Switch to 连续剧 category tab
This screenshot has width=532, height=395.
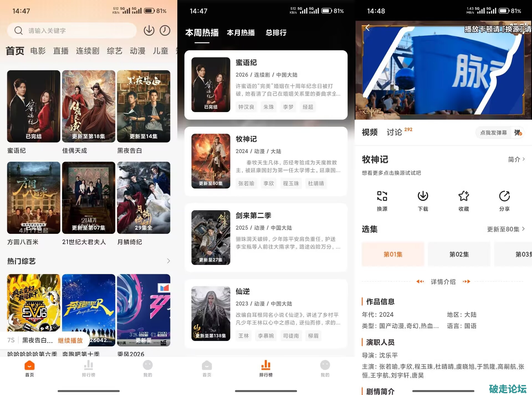click(x=88, y=51)
